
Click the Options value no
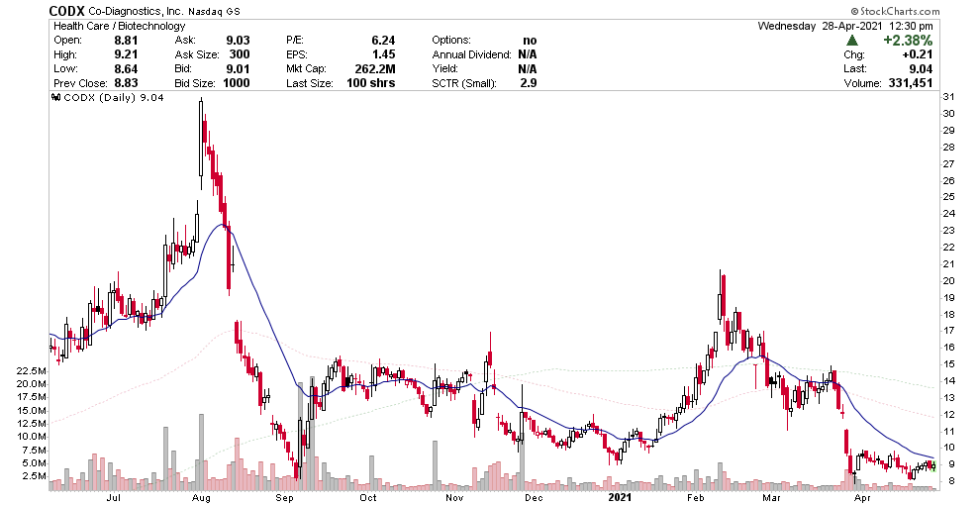click(x=530, y=40)
